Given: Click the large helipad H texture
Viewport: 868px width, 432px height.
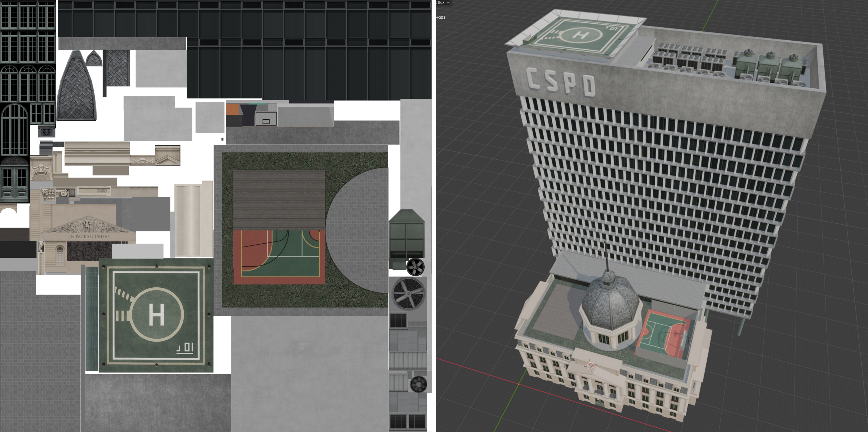Looking at the screenshot, I should [156, 315].
